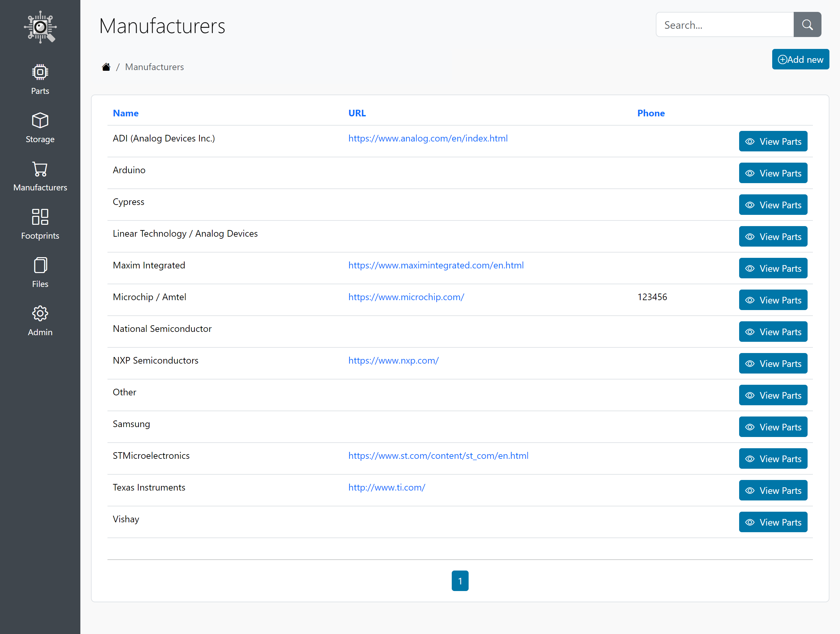Open the Files section via its document icon

click(40, 265)
